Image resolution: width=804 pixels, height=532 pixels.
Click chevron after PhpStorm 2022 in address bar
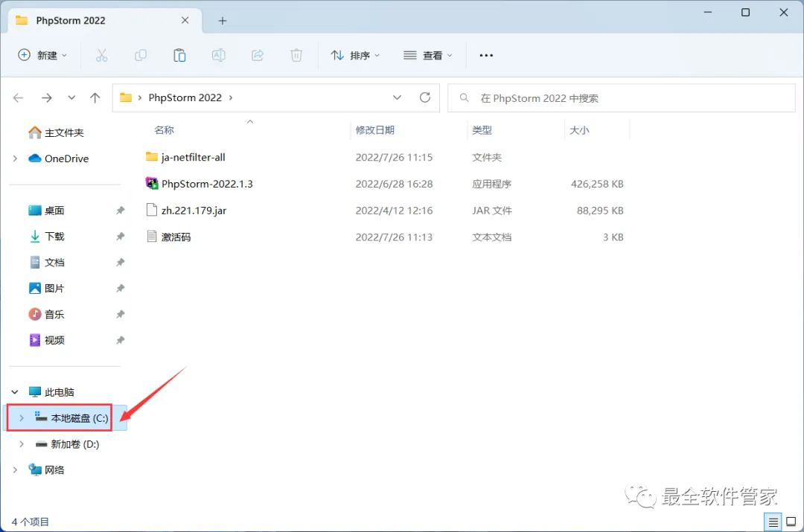pos(231,97)
